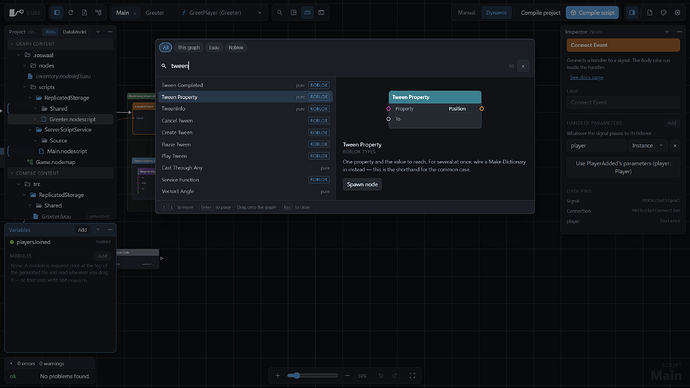This screenshot has width=690, height=388.
Task: Open settings gear in top-right toolbar
Action: [677, 13]
